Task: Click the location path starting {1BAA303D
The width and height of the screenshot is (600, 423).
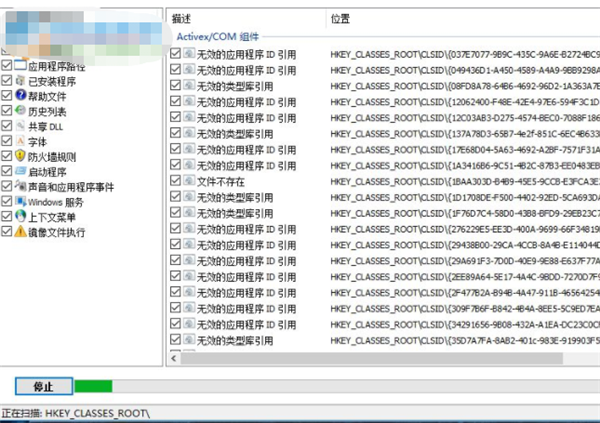Action: pyautogui.click(x=465, y=182)
